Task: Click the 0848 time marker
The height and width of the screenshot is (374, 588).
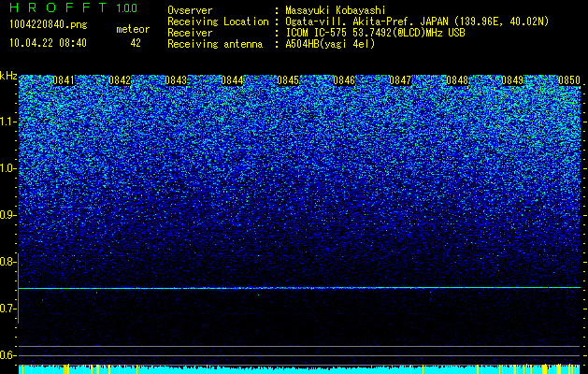Action: pos(457,80)
